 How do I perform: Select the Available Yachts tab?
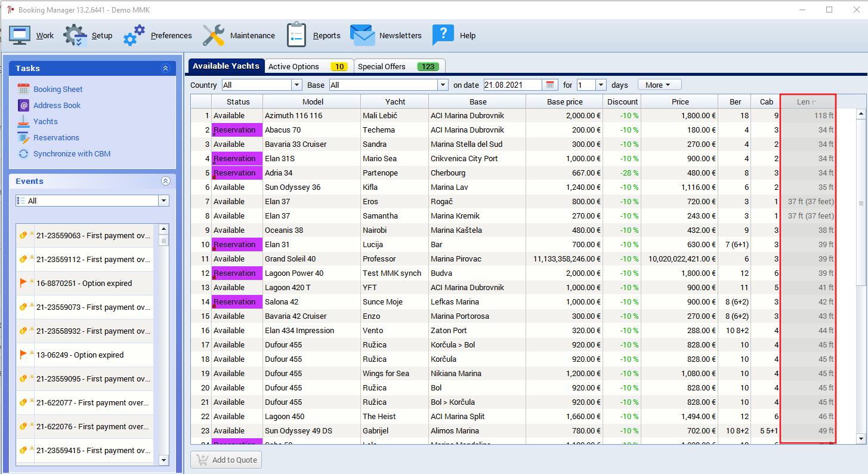coord(226,66)
